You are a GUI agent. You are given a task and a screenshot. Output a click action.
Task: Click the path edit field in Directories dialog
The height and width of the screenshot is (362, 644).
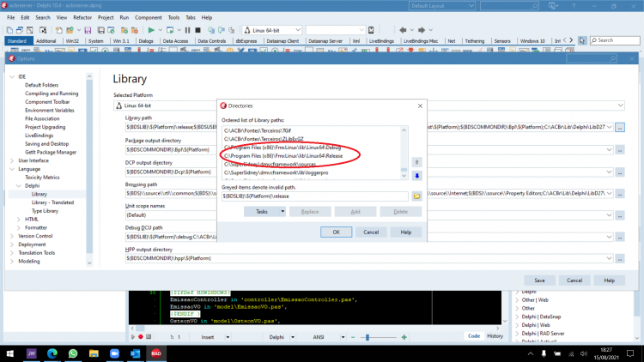click(315, 196)
